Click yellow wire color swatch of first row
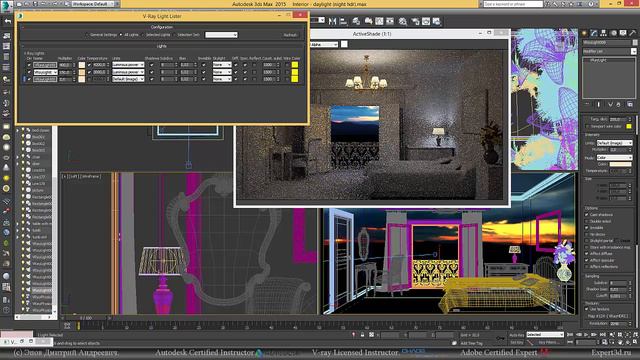This screenshot has width=640, height=360. point(295,65)
